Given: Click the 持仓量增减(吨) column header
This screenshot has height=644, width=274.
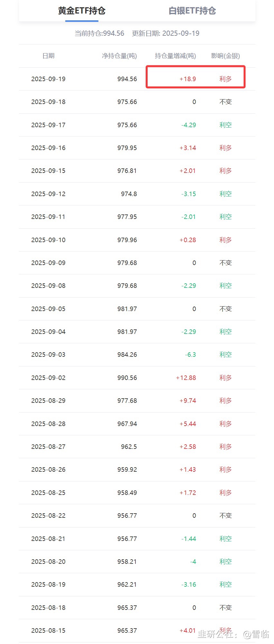Looking at the screenshot, I should (x=175, y=56).
